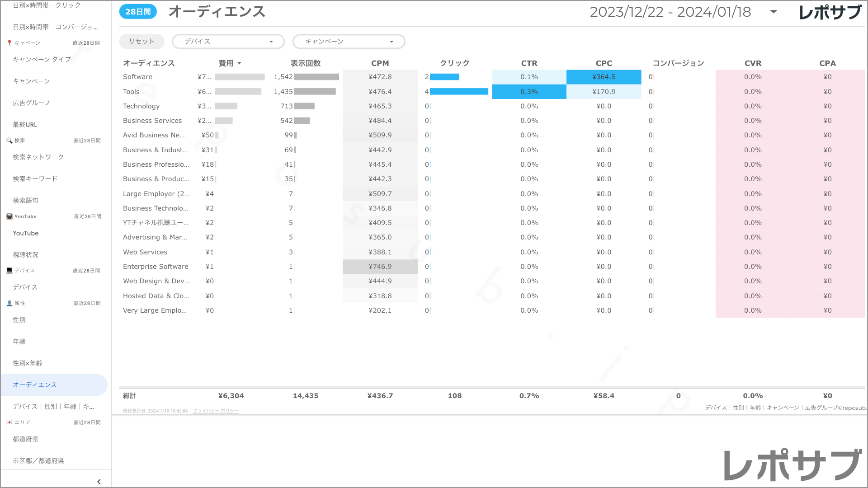This screenshot has width=868, height=488.
Task: Click the 28日間 period badge
Action: pos(138,12)
